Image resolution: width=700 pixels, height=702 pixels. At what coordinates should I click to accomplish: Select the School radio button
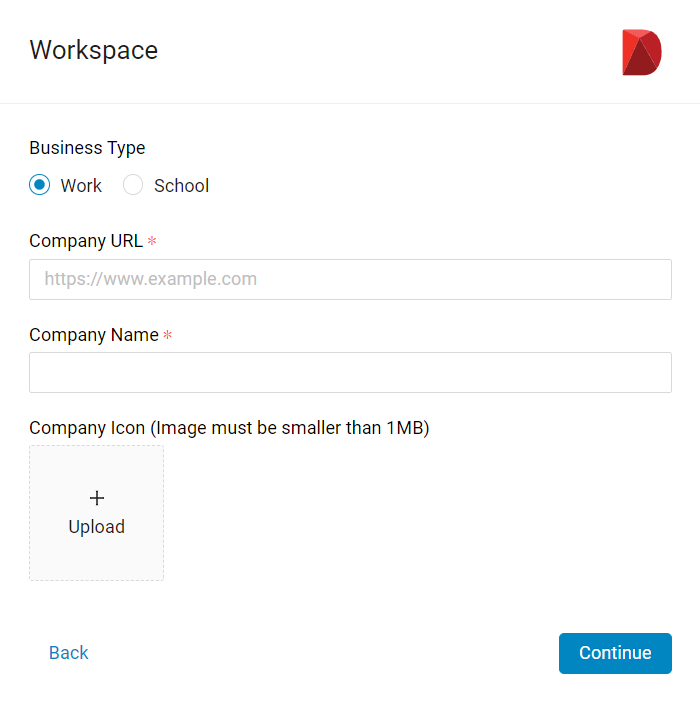(x=133, y=185)
